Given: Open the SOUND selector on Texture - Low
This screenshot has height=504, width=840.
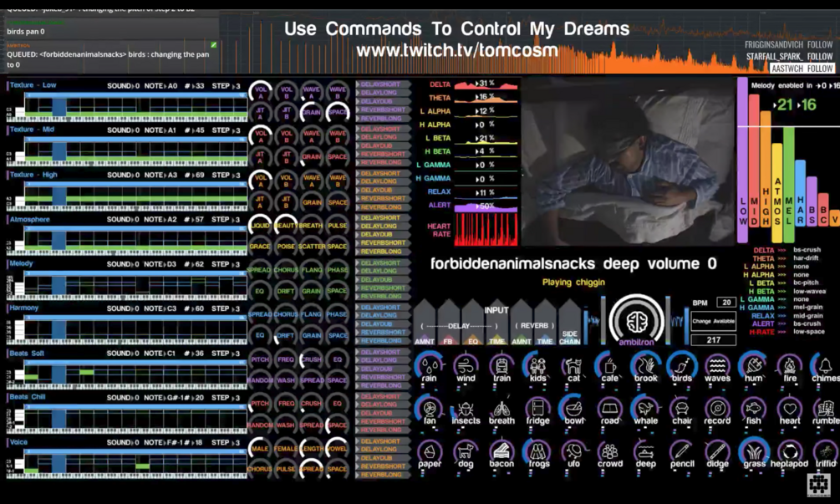Looking at the screenshot, I should pyautogui.click(x=122, y=84).
